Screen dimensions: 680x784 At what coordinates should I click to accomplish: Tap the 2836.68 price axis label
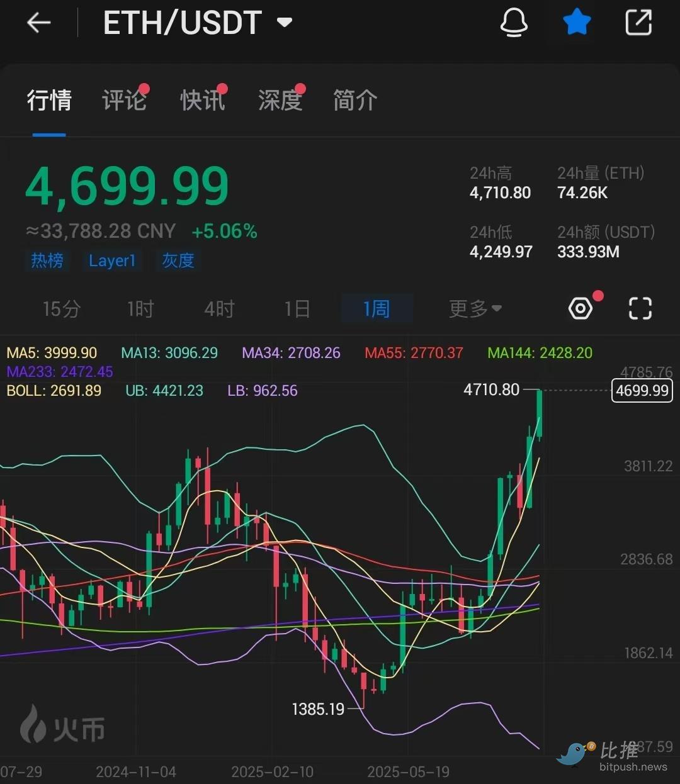(647, 559)
